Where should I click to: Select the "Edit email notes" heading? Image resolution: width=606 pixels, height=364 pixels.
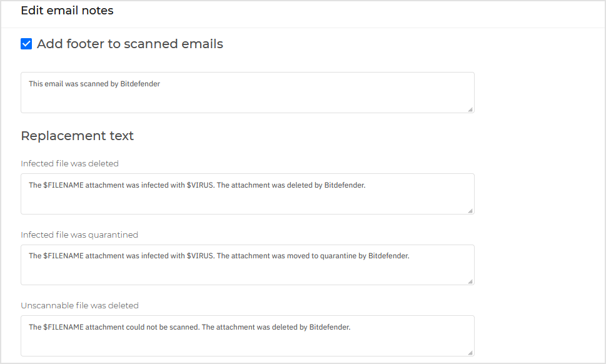click(67, 11)
